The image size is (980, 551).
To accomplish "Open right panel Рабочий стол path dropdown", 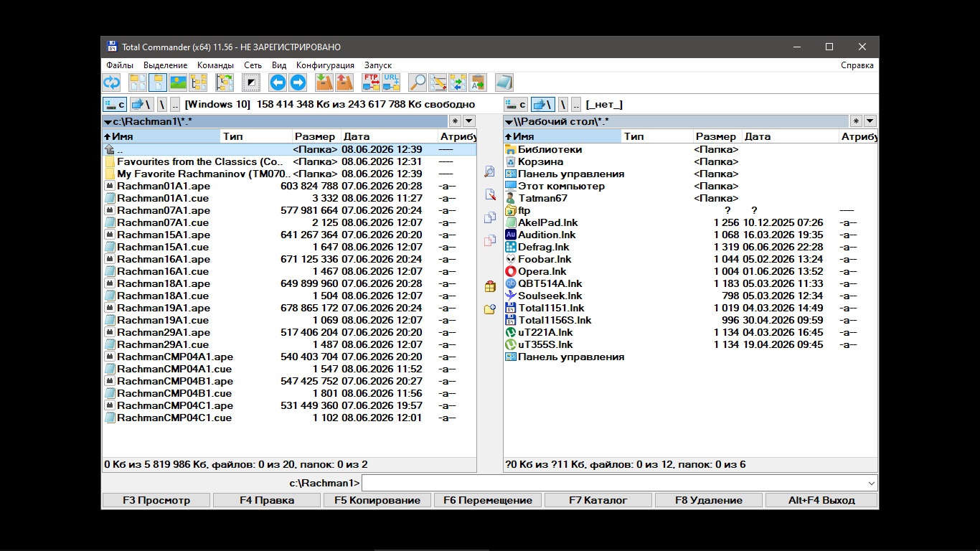I will 509,122.
